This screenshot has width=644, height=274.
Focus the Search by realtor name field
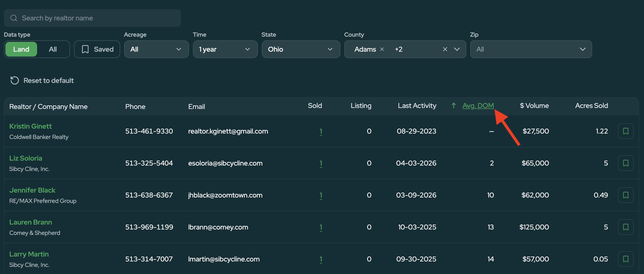92,18
